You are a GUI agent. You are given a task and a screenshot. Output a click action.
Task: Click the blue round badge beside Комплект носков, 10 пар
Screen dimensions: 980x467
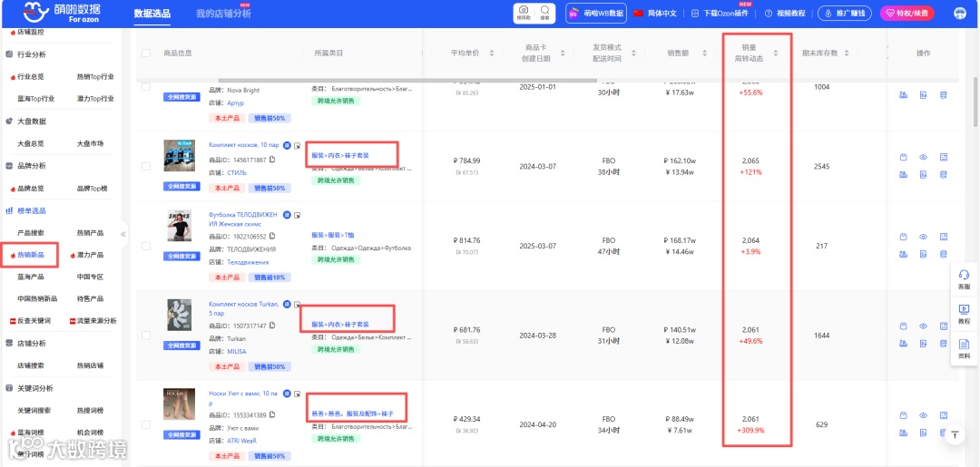(x=287, y=145)
